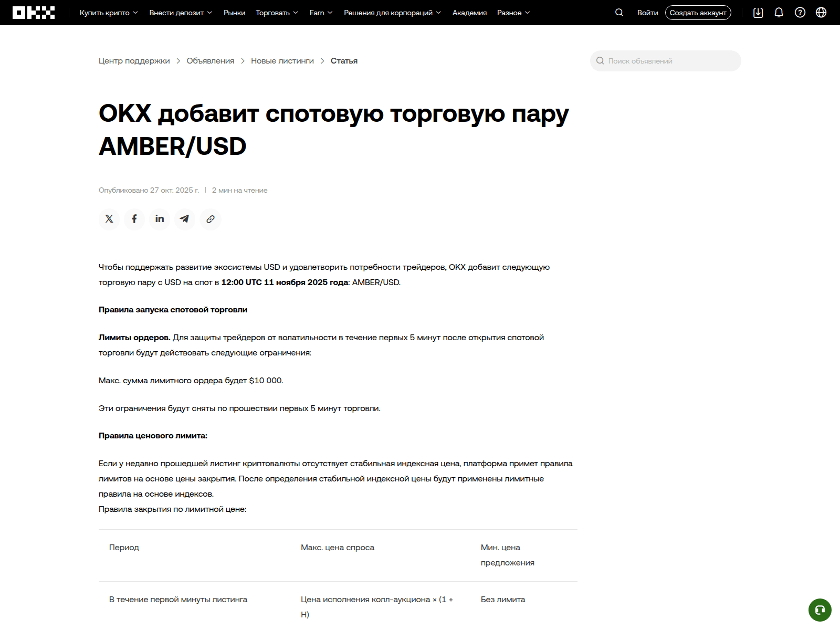Click the article title AMBER/USD heading
The width and height of the screenshot is (840, 630).
coord(334,130)
